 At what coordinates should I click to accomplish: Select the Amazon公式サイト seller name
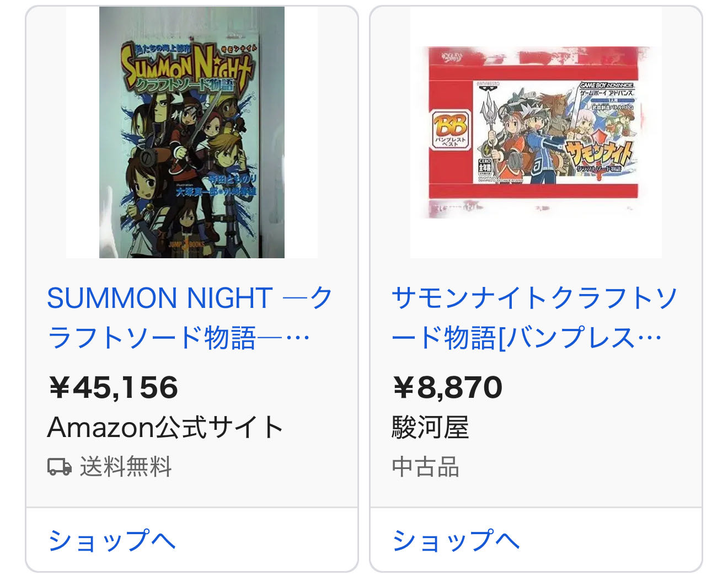pyautogui.click(x=165, y=427)
